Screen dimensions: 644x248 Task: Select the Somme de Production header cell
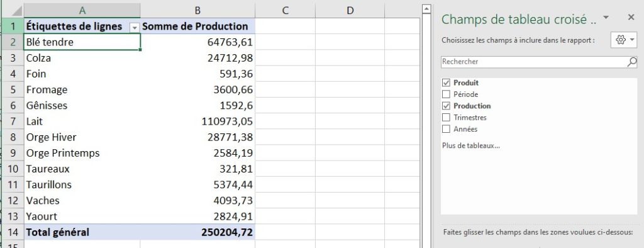click(197, 26)
